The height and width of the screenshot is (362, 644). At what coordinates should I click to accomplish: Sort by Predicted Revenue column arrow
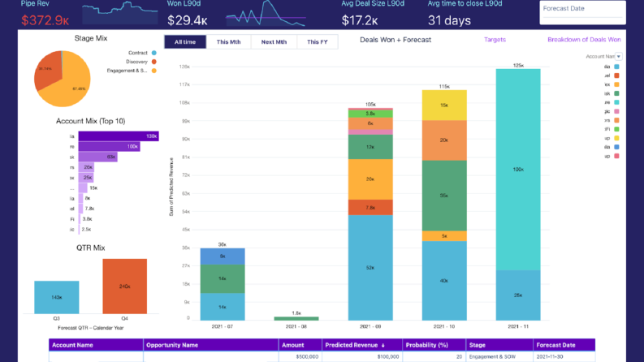click(x=383, y=345)
